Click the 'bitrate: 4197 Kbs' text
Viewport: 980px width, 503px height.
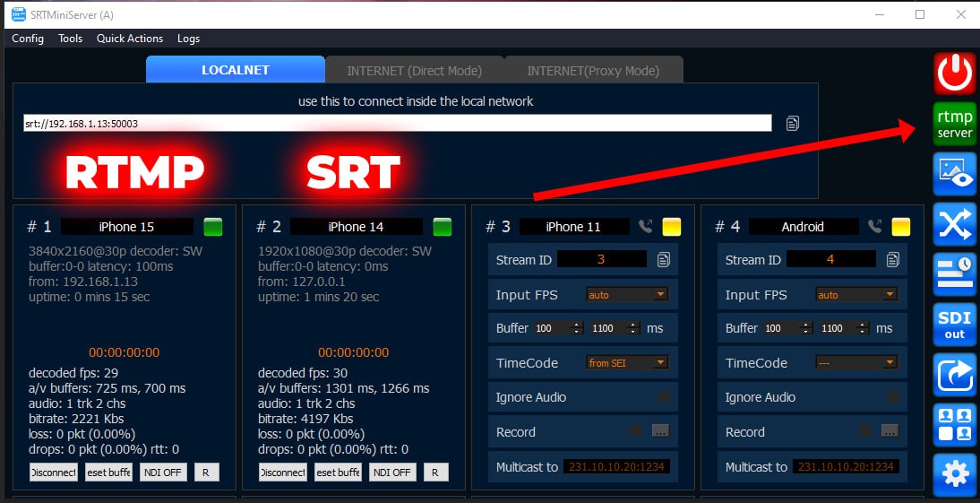click(305, 419)
